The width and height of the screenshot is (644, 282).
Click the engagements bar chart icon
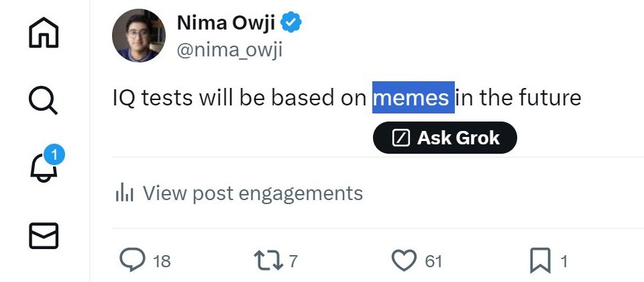125,192
